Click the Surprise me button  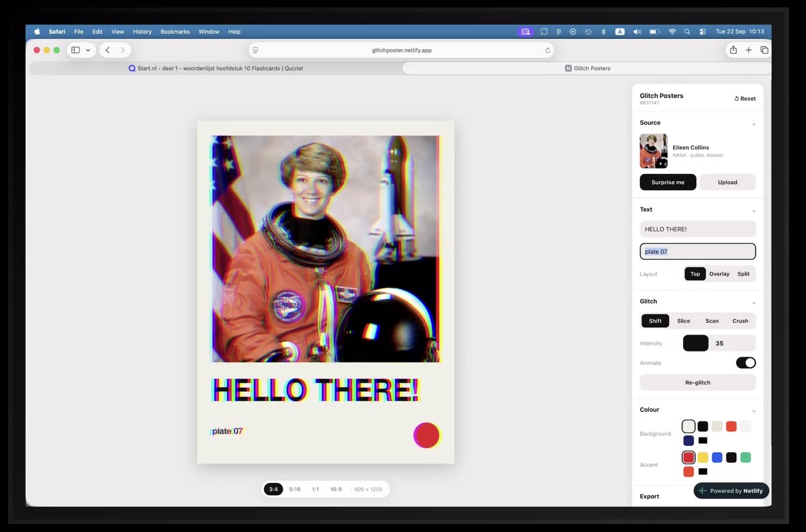[668, 182]
